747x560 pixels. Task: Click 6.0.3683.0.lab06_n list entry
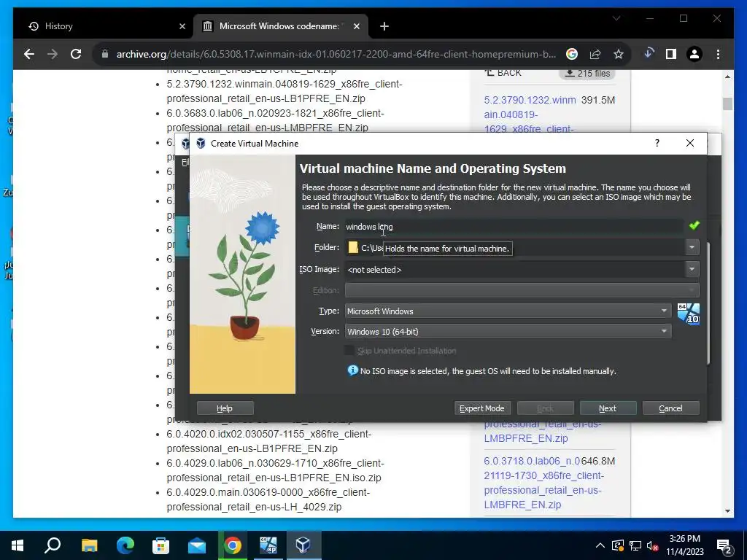point(275,120)
